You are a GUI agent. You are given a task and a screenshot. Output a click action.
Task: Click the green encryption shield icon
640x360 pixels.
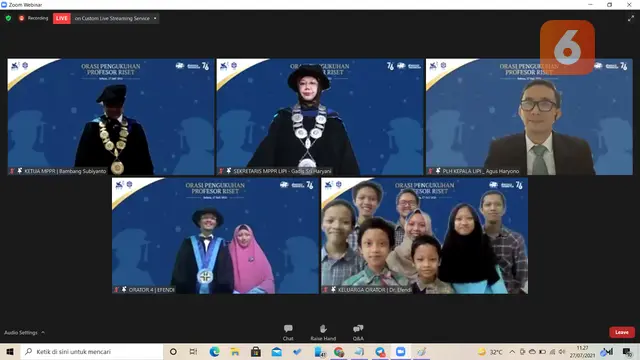coord(8,18)
